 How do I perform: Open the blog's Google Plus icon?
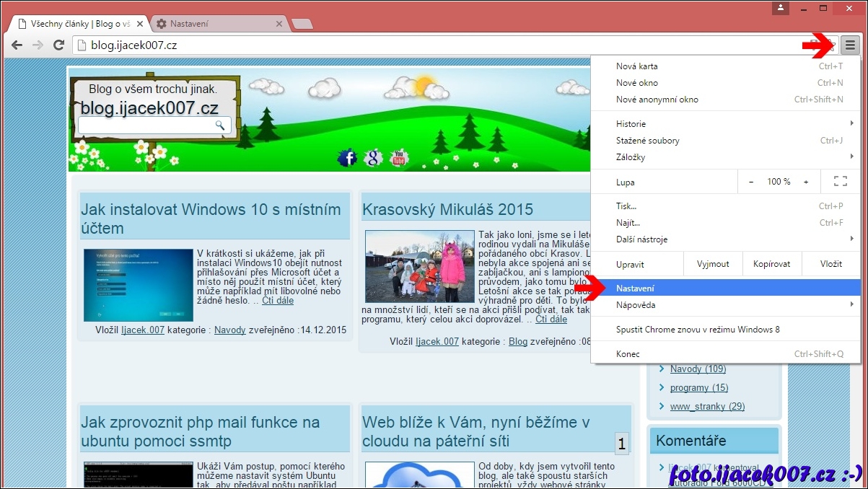[x=373, y=158]
